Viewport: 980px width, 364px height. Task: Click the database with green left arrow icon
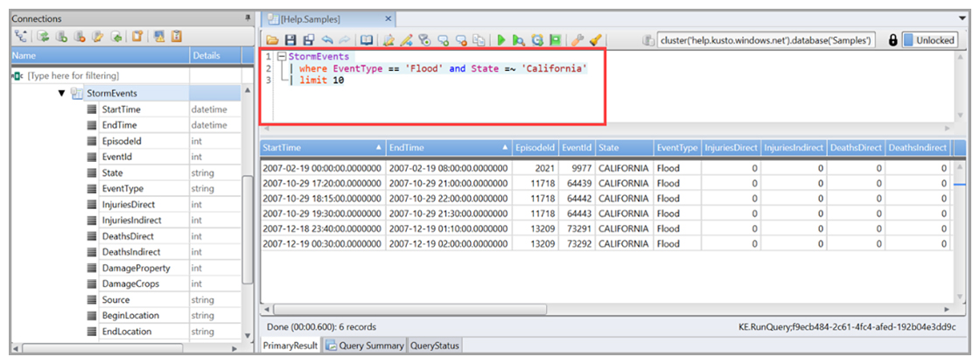point(116,36)
